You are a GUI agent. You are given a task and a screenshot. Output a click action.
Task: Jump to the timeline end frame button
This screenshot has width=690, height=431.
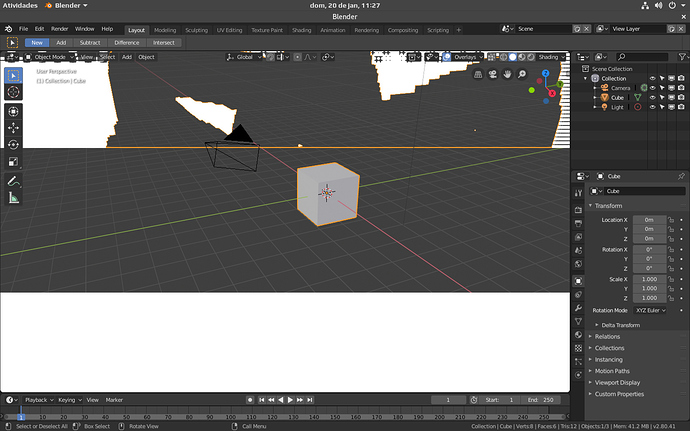(310, 400)
